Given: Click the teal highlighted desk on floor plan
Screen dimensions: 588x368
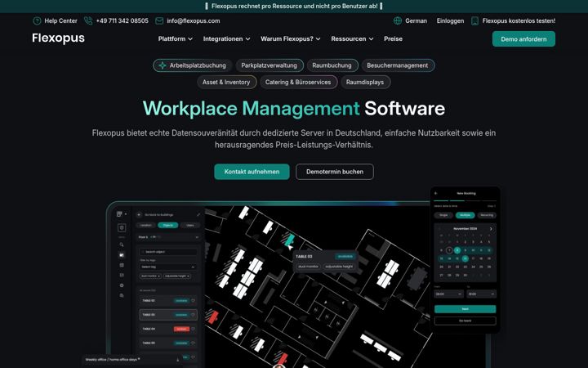Looking at the screenshot, I should (x=289, y=240).
